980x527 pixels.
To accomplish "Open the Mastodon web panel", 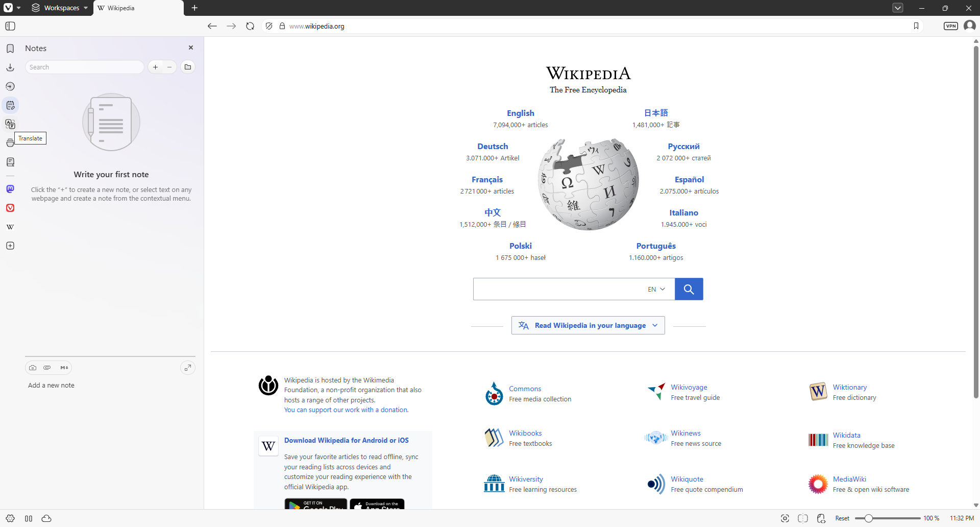I will point(10,189).
